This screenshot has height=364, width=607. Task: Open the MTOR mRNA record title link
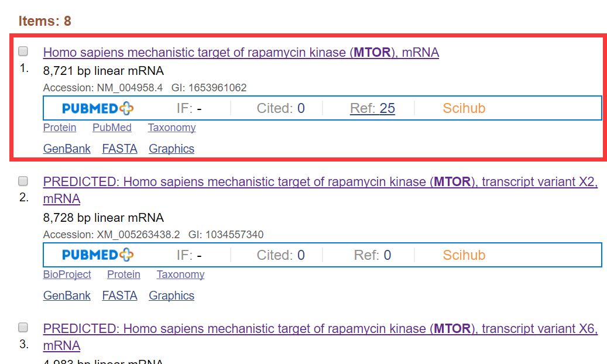pos(240,53)
